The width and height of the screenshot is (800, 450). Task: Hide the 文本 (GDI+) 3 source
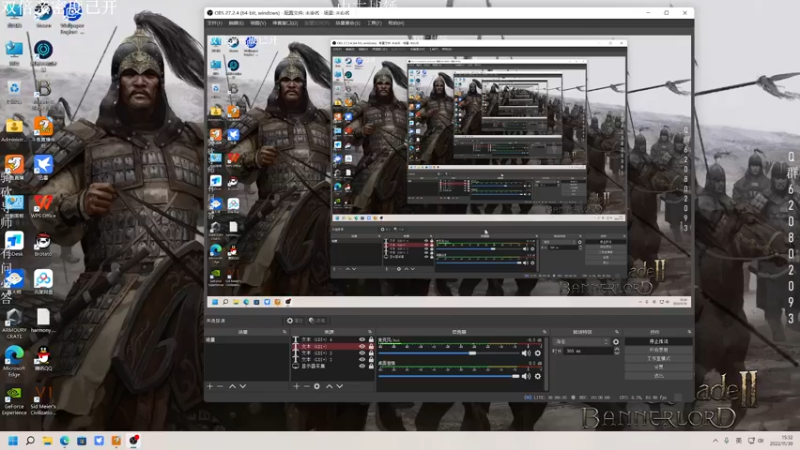pyautogui.click(x=362, y=353)
